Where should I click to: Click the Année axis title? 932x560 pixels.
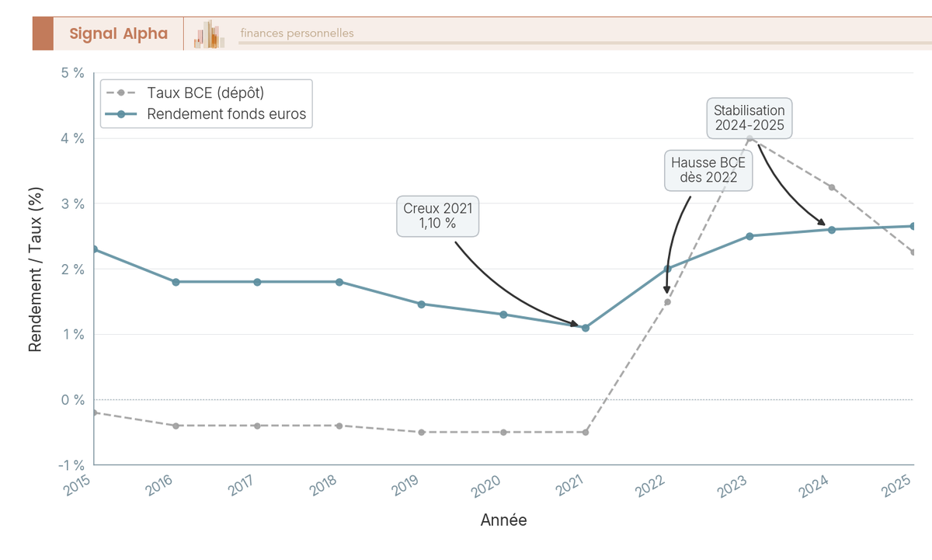[504, 520]
